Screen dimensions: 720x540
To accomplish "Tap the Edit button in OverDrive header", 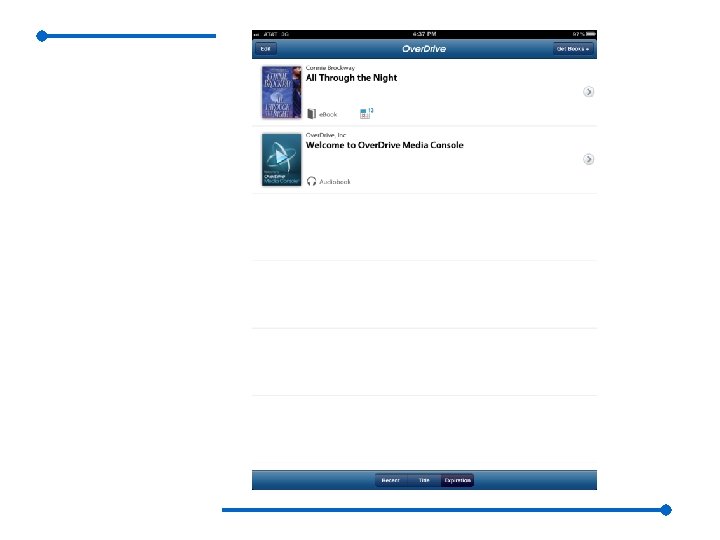I will click(x=265, y=49).
